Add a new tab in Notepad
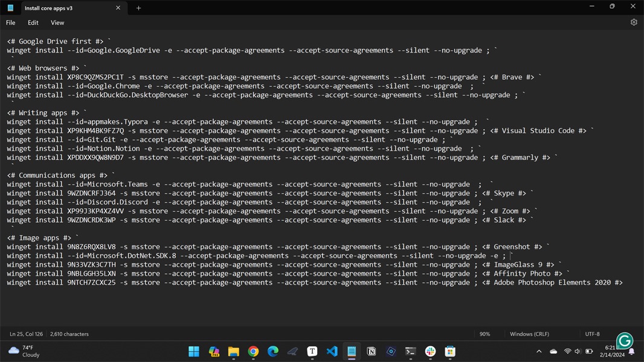This screenshot has width=644, height=362. 138,8
